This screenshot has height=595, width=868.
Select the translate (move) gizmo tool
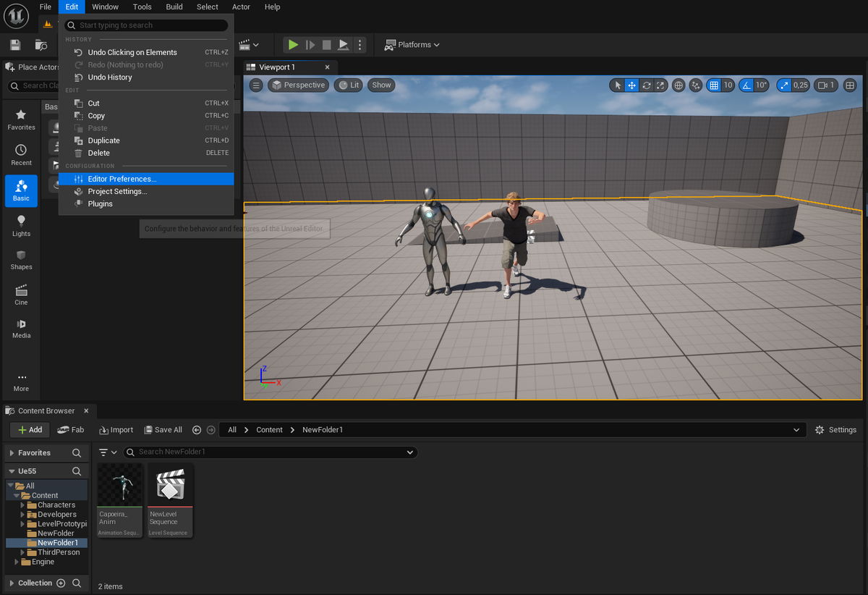point(631,85)
